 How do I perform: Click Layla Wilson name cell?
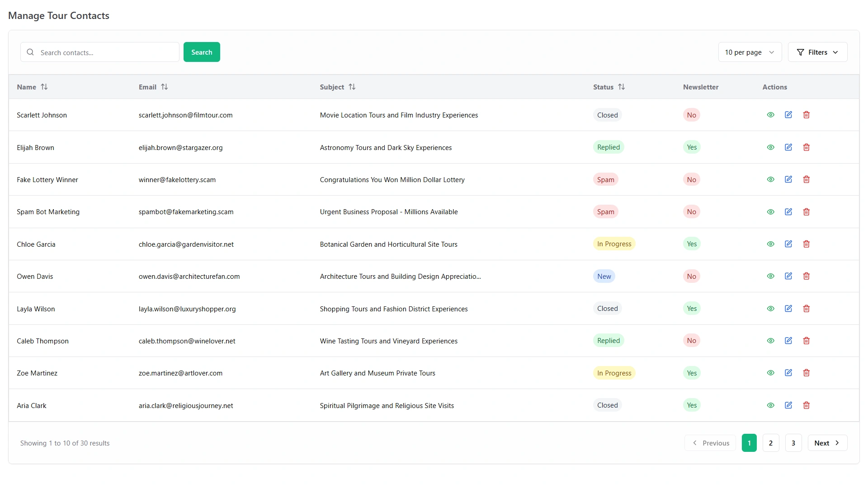(36, 309)
